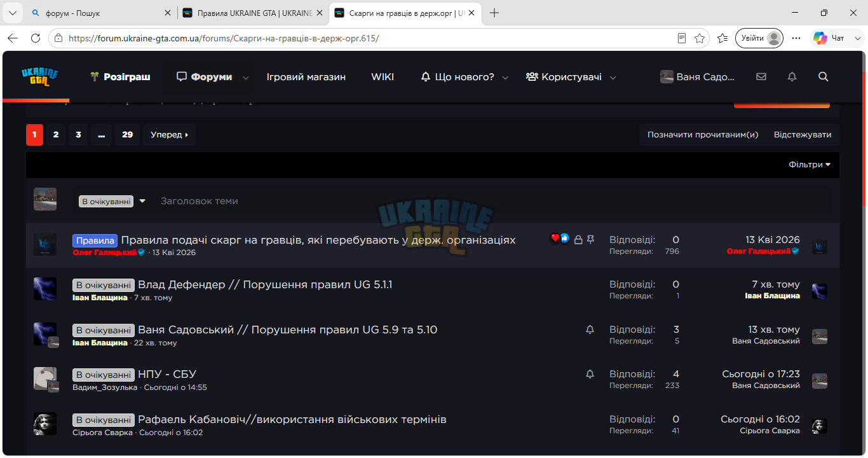Click author link Вадим_Зозулька
Screen dimensions: 868x458
105,387
